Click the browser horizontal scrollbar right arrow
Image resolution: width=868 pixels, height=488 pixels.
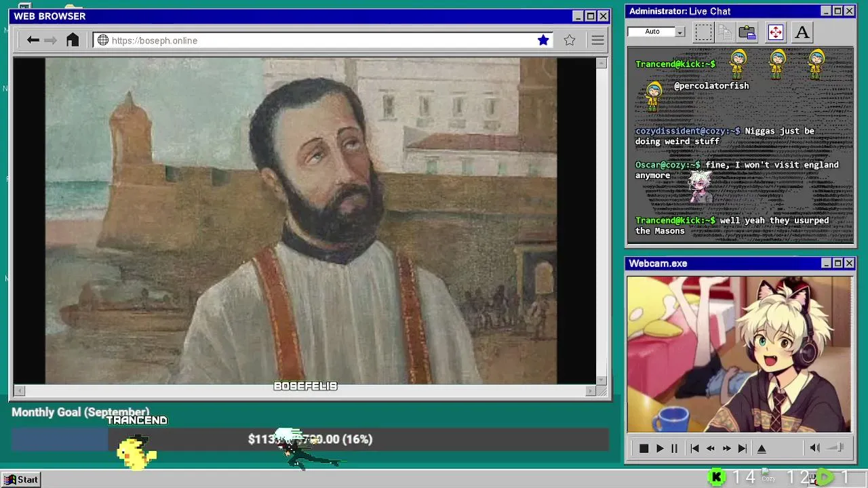point(591,390)
